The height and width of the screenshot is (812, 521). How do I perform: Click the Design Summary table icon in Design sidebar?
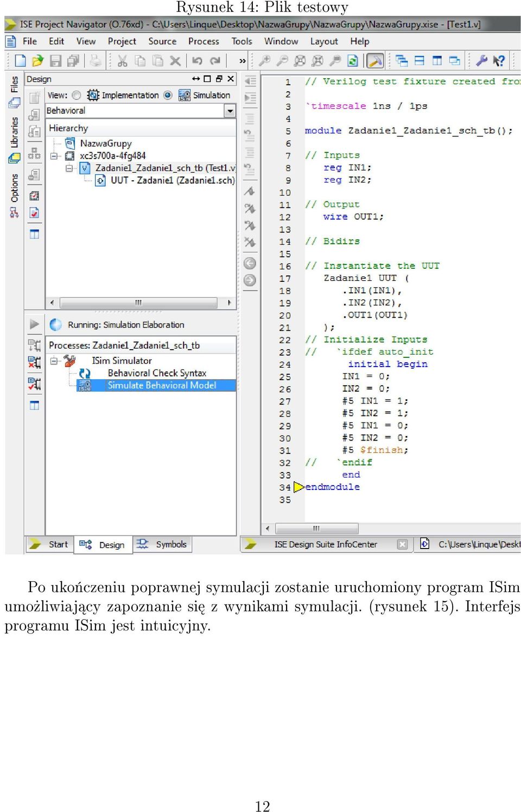(x=34, y=234)
